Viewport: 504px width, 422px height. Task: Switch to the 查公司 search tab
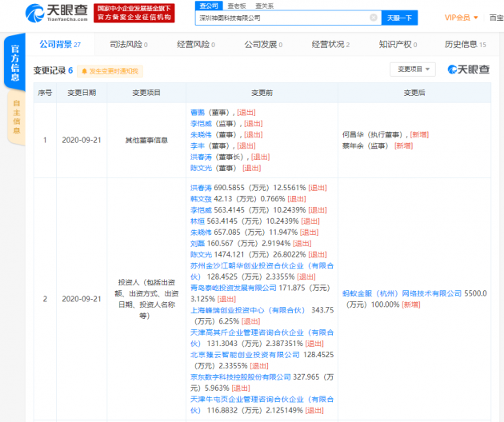(209, 6)
